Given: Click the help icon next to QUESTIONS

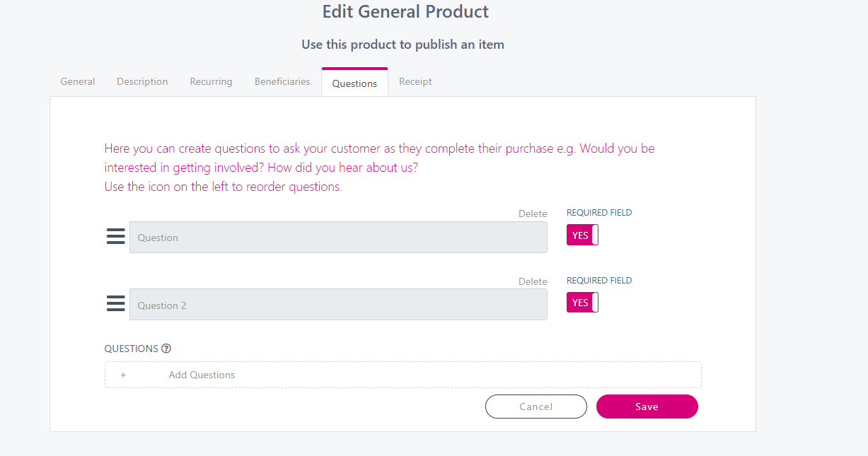Looking at the screenshot, I should pyautogui.click(x=166, y=349).
